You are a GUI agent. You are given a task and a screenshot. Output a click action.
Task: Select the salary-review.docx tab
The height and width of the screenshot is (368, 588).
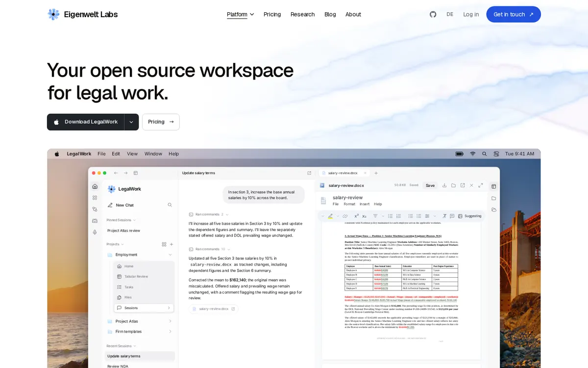click(x=343, y=173)
